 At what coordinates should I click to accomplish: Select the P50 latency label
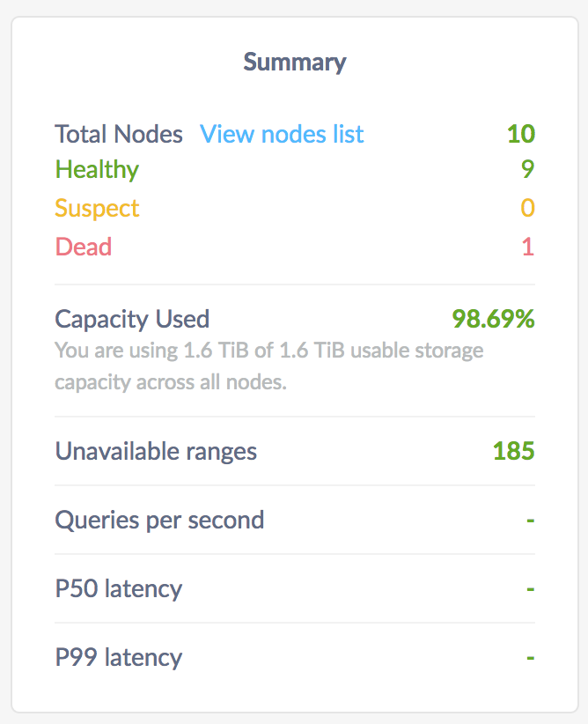[x=118, y=588]
